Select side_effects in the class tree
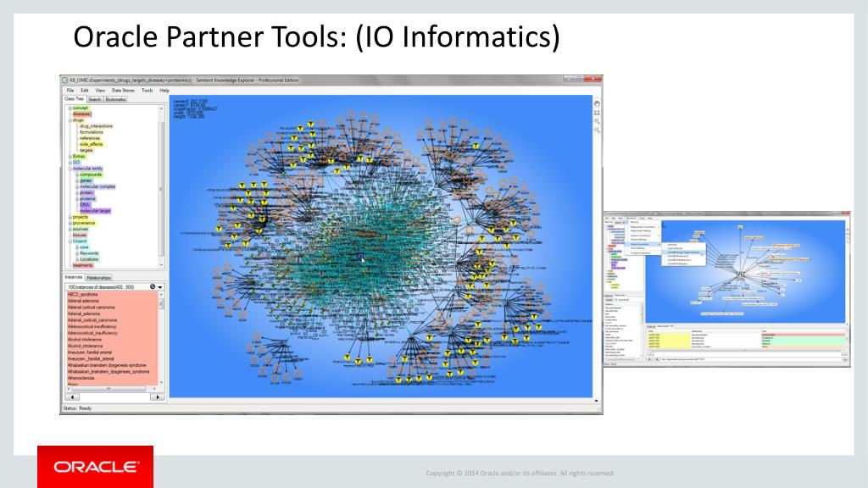 coord(92,144)
